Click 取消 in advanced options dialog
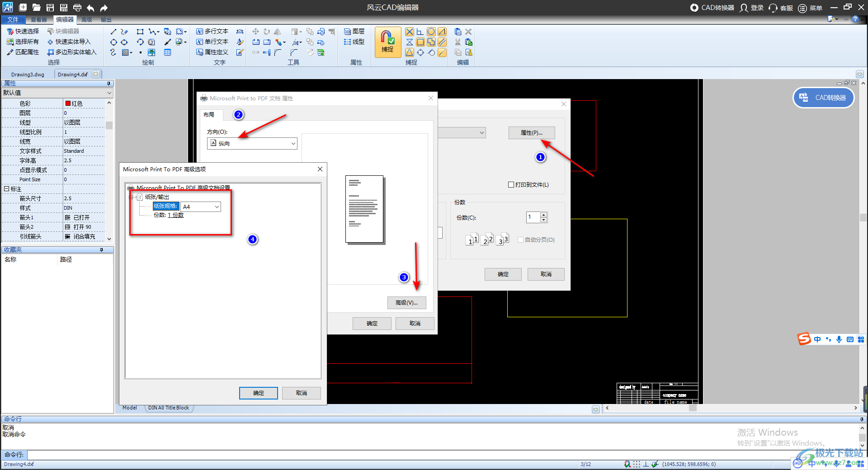The height and width of the screenshot is (470, 868). click(x=302, y=393)
